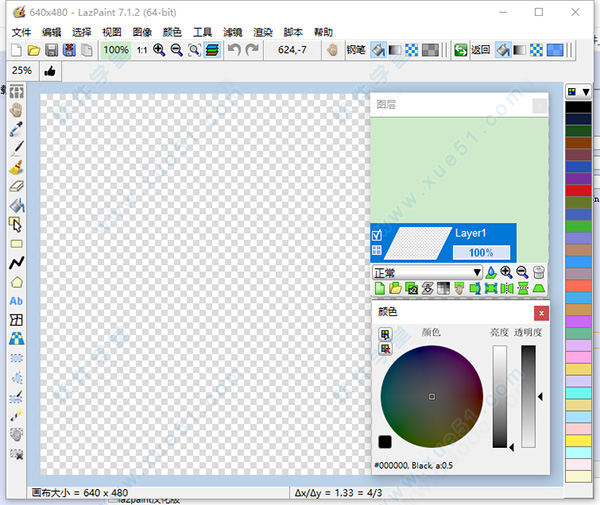Click the Layer1 100% opacity field

[481, 253]
